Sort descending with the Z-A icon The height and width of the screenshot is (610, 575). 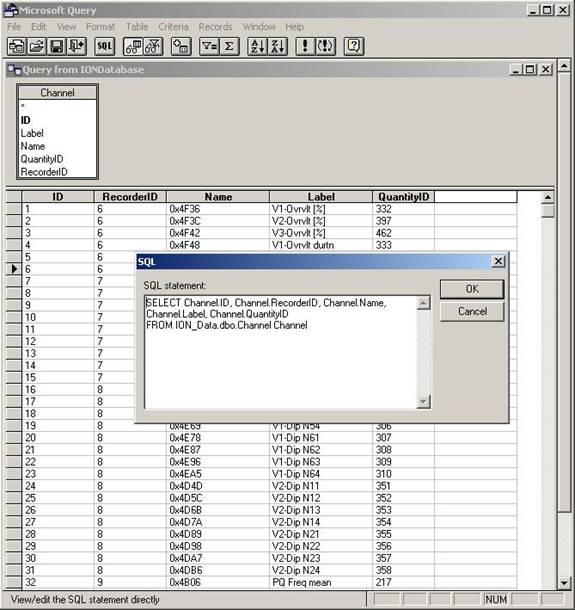(278, 46)
